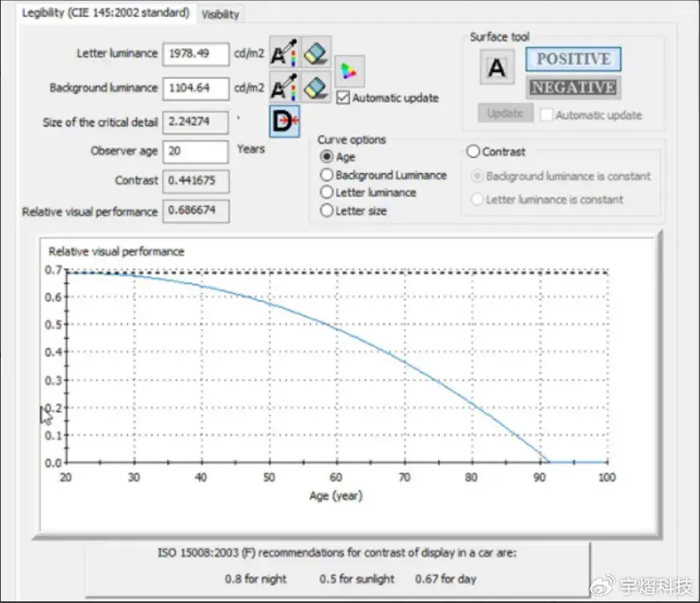The image size is (700, 603).
Task: Erase letter luminance value with eraser icon
Action: pos(316,53)
